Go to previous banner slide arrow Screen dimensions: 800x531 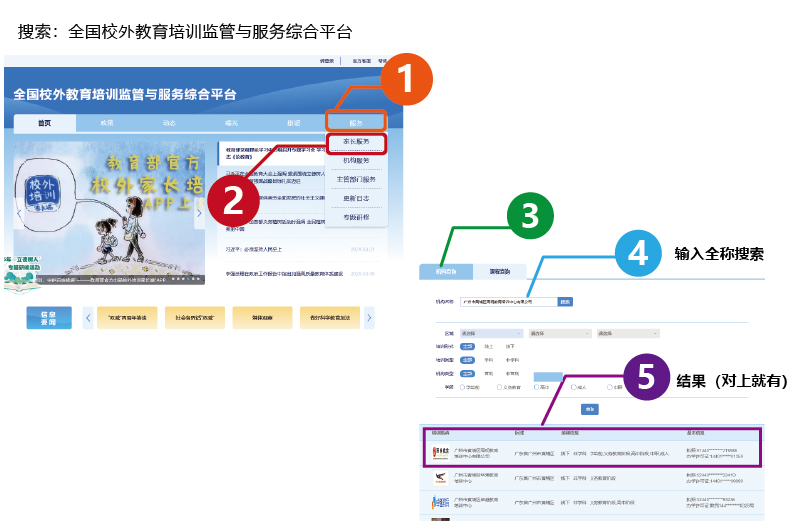click(18, 213)
